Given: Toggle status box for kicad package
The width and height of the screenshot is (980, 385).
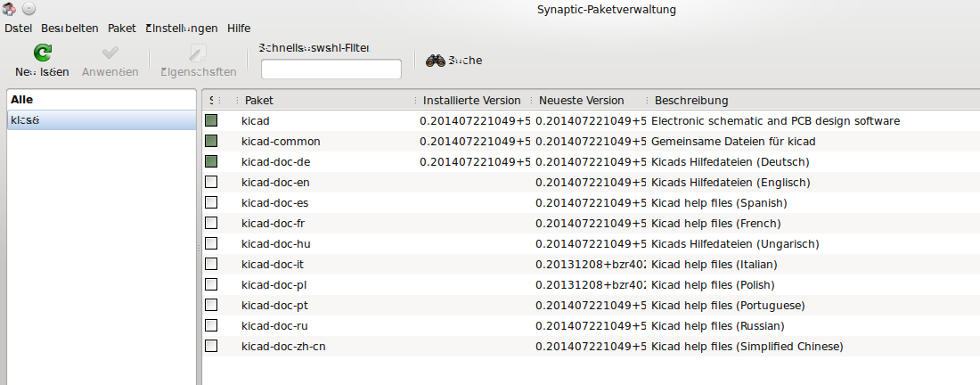Looking at the screenshot, I should (211, 120).
